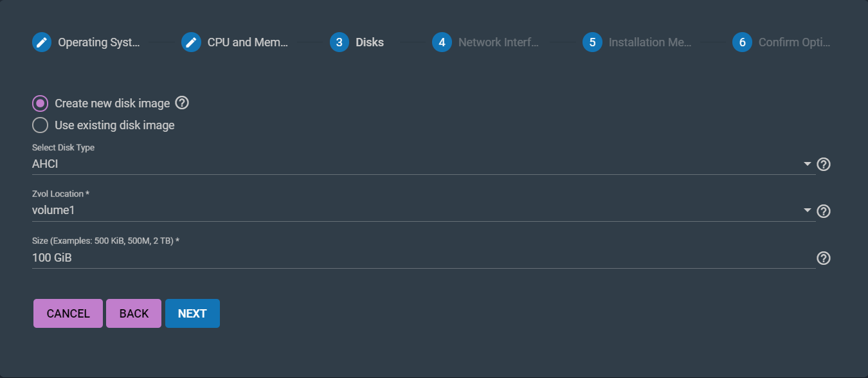This screenshot has height=378, width=868.
Task: Click the step 5 circle icon
Action: point(592,42)
